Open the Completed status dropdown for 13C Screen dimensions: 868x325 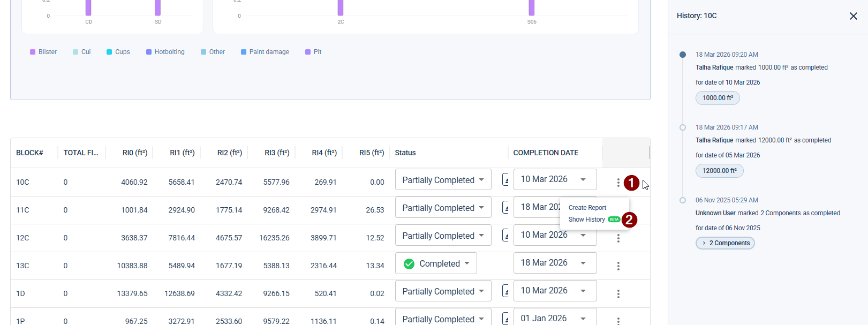pos(436,263)
